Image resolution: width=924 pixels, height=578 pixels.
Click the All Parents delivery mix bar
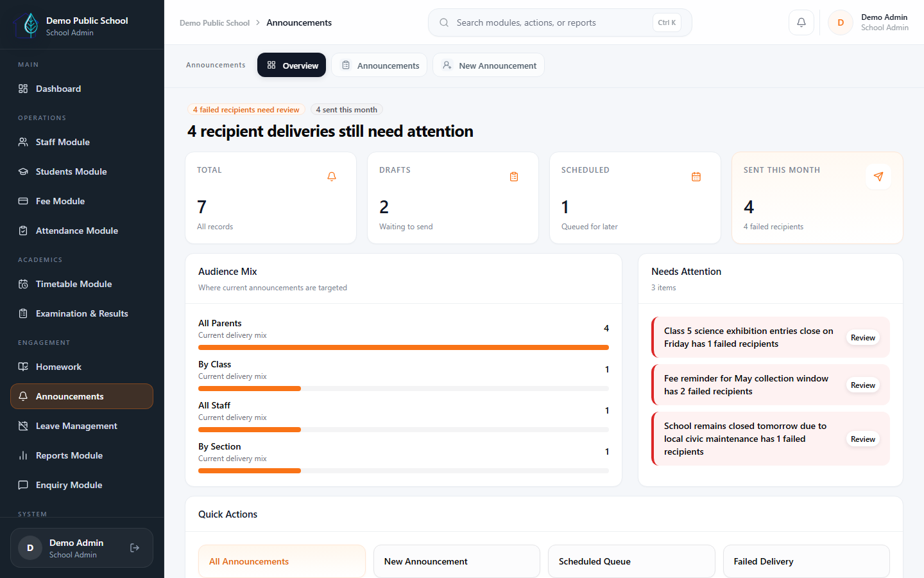pos(404,347)
